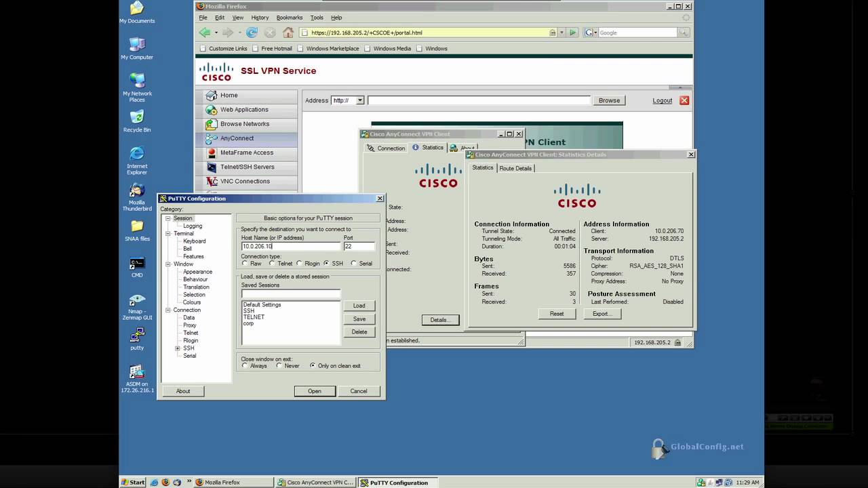Viewport: 868px width, 488px height.
Task: Open the Firefox URL history dropdown arrow
Action: [x=561, y=33]
